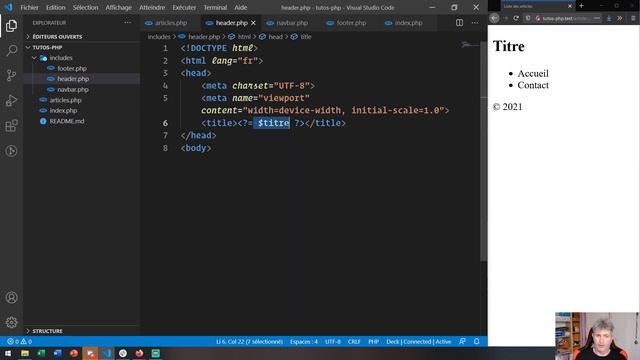Image resolution: width=640 pixels, height=360 pixels.
Task: Open the Manage gear settings icon
Action: (x=11, y=322)
